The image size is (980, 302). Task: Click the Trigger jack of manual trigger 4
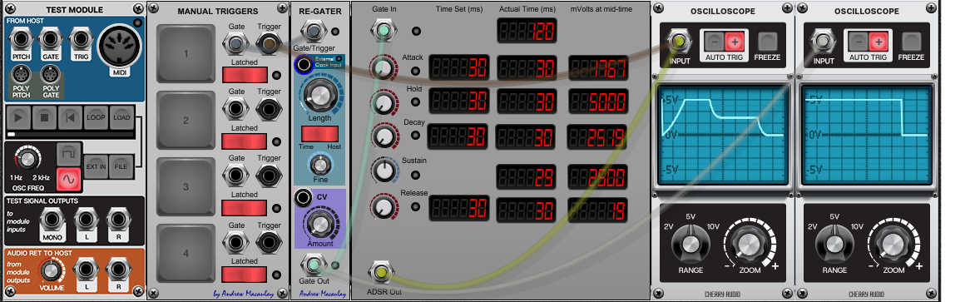(269, 242)
